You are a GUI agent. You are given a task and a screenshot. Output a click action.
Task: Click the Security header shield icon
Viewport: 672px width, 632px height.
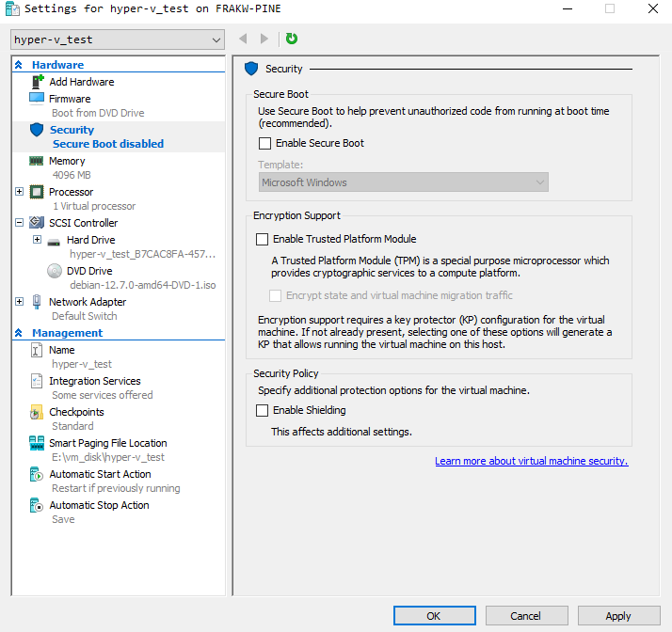pyautogui.click(x=251, y=69)
